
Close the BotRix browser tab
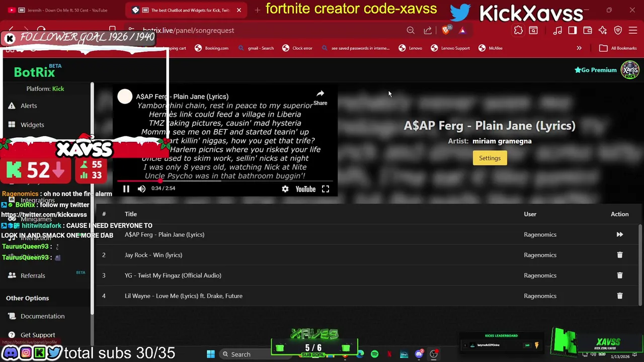[x=239, y=10]
